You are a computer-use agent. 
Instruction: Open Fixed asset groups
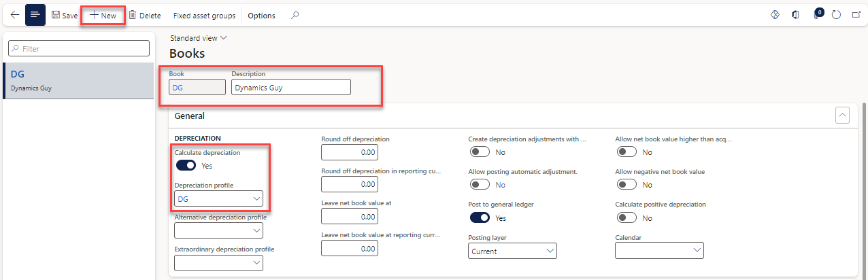204,15
